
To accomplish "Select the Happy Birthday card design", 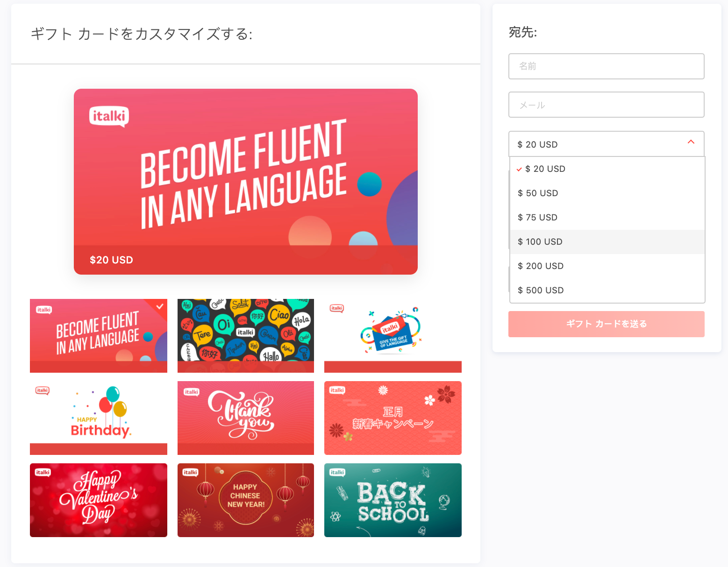I will pos(99,418).
